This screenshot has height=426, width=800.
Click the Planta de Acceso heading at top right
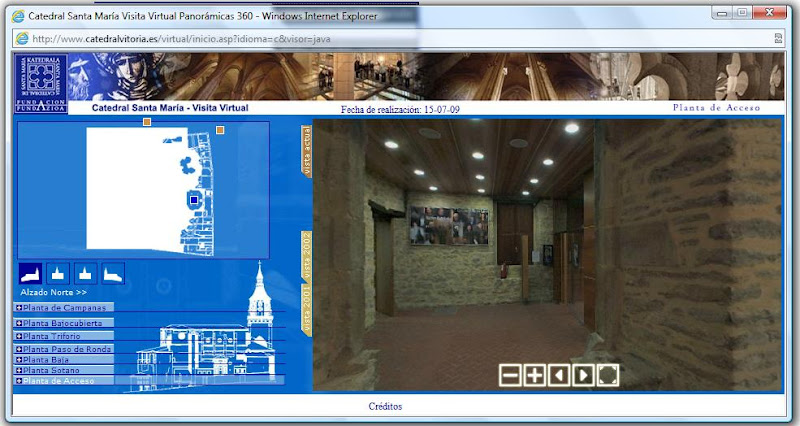716,108
